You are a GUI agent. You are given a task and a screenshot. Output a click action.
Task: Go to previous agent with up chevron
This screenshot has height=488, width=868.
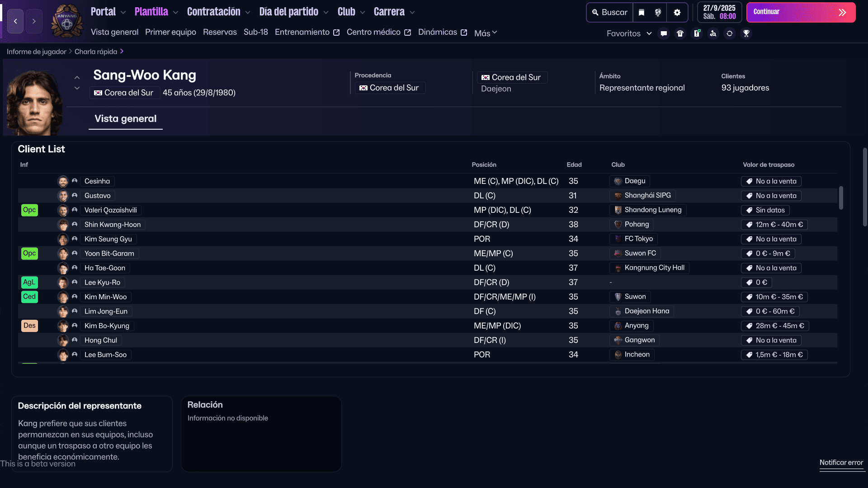[77, 78]
